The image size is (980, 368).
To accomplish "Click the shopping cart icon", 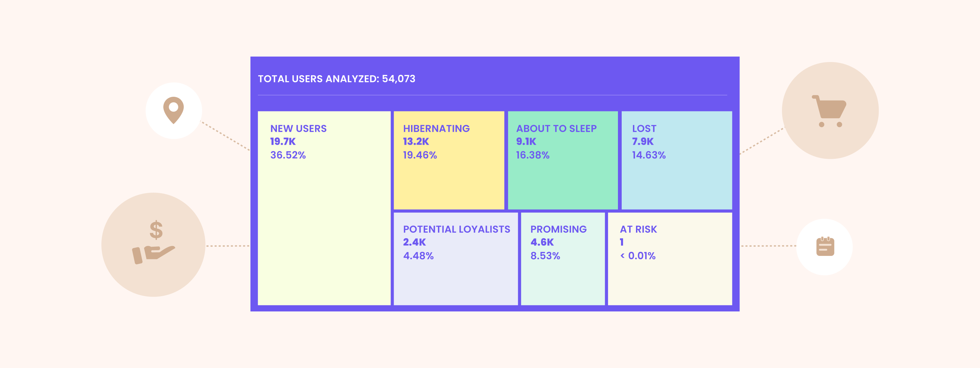I will tap(829, 110).
